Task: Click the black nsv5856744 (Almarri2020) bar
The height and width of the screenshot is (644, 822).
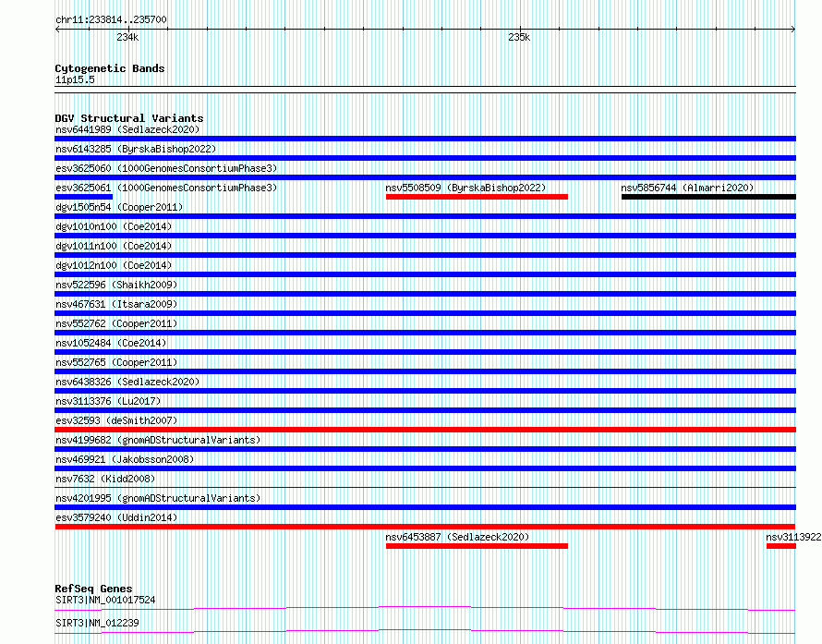Action: click(x=707, y=197)
